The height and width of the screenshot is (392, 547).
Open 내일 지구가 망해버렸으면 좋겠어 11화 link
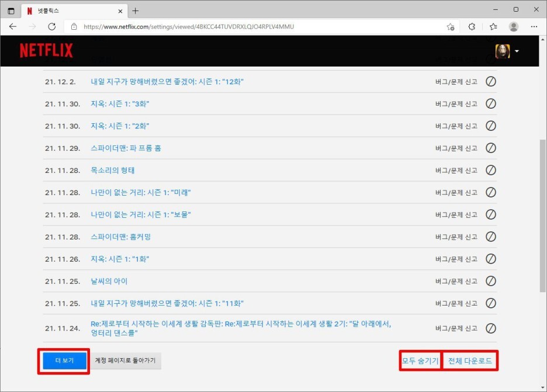click(x=167, y=303)
